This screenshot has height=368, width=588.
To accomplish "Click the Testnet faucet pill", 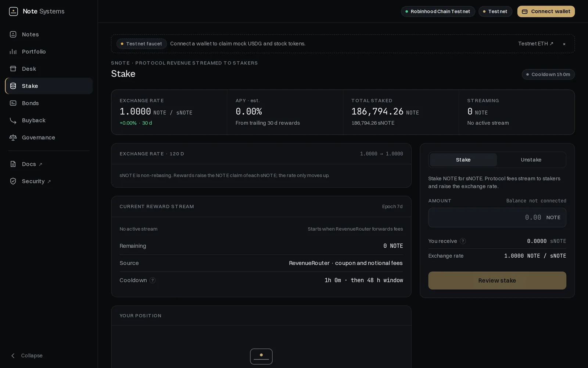I will click(x=141, y=44).
